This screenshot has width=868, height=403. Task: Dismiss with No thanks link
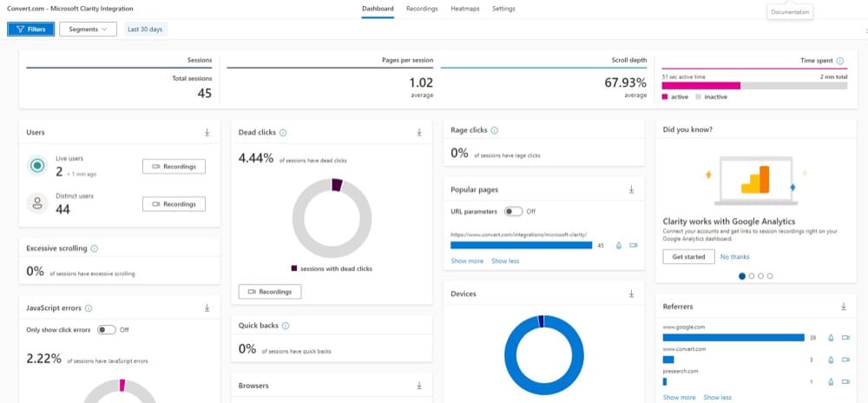pos(734,257)
